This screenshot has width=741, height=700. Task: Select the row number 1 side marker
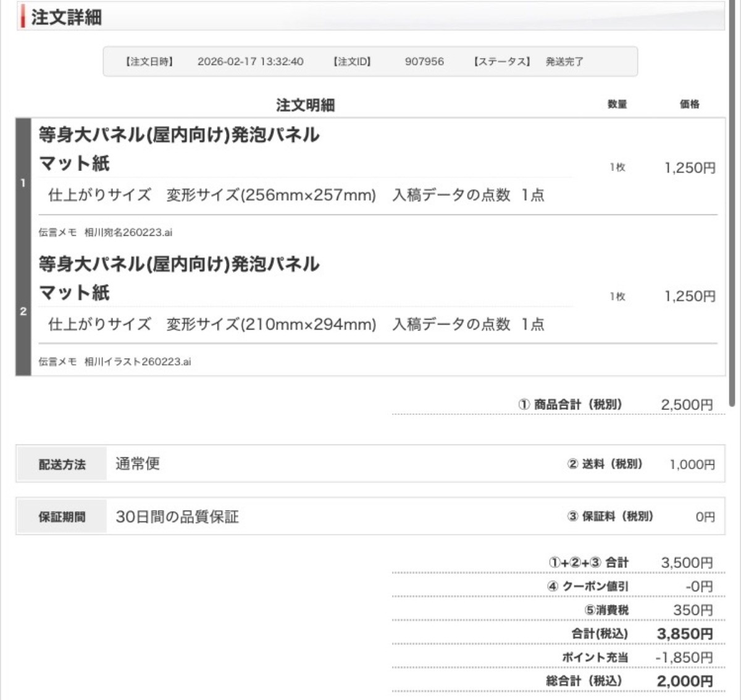[x=23, y=183]
